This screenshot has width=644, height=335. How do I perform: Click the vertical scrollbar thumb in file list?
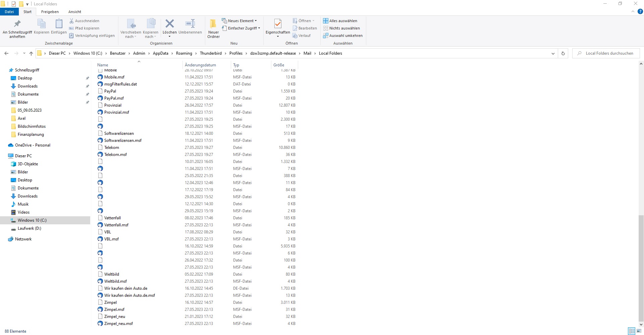pyautogui.click(x=641, y=268)
